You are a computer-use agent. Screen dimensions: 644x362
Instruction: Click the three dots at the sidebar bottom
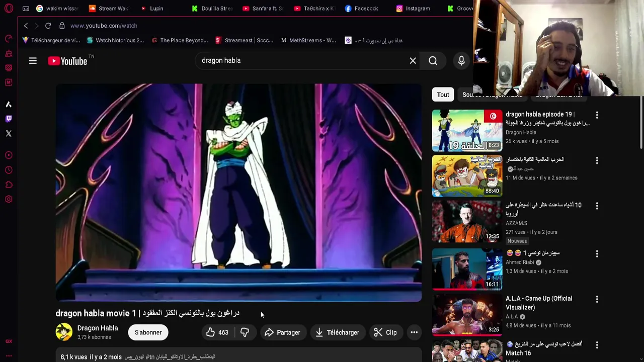click(9, 356)
